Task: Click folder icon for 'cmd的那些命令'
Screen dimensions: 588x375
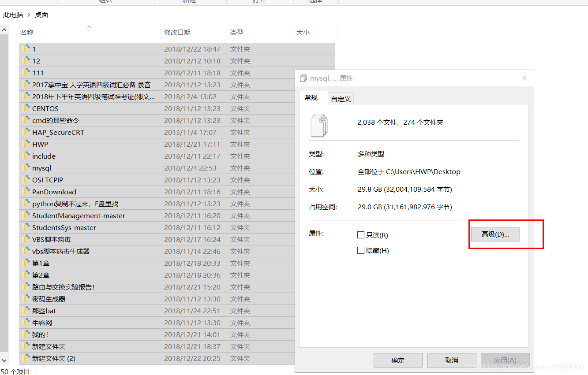Action: pyautogui.click(x=26, y=120)
